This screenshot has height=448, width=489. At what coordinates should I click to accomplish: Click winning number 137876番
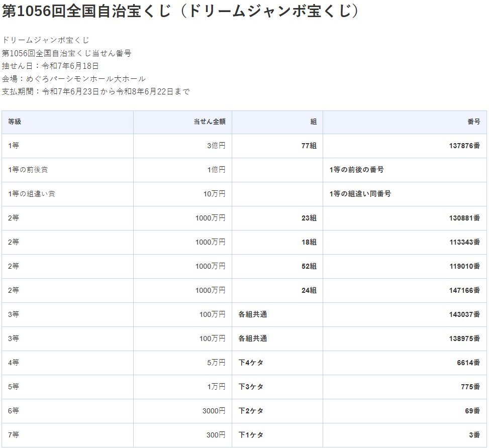pyautogui.click(x=464, y=146)
